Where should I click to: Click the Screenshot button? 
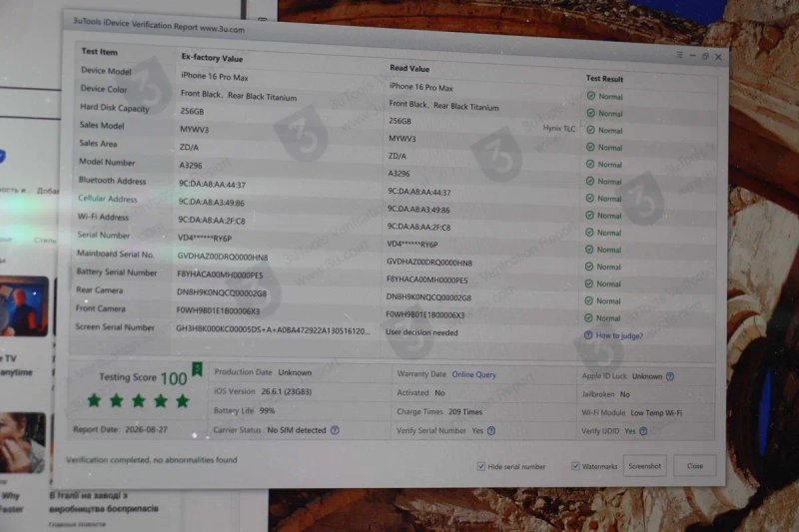pyautogui.click(x=644, y=466)
